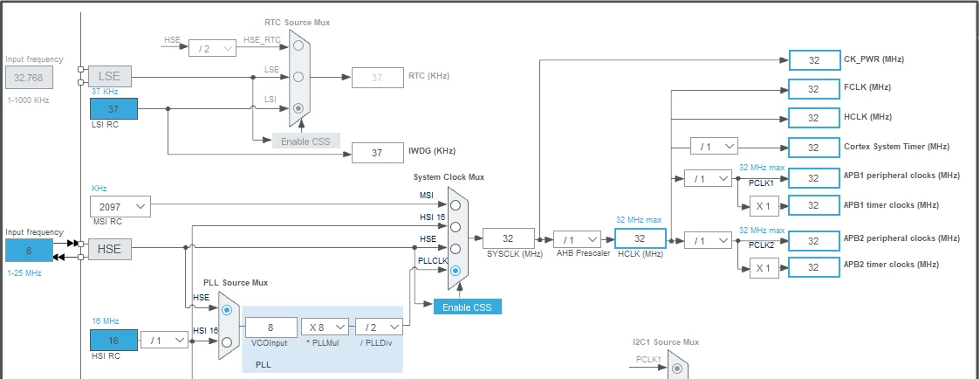Open the MSI RC 2097 frequency dropdown
The width and height of the screenshot is (980, 379).
pos(120,207)
